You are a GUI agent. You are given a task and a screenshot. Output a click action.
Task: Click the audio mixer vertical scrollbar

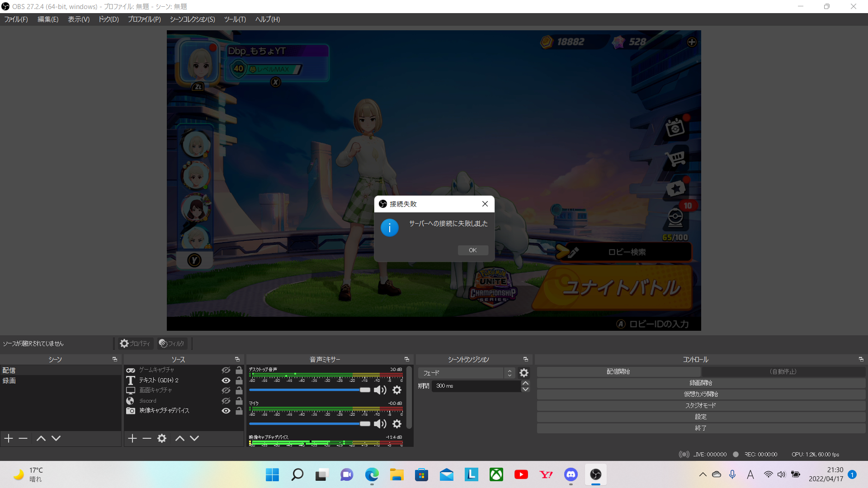click(x=409, y=398)
